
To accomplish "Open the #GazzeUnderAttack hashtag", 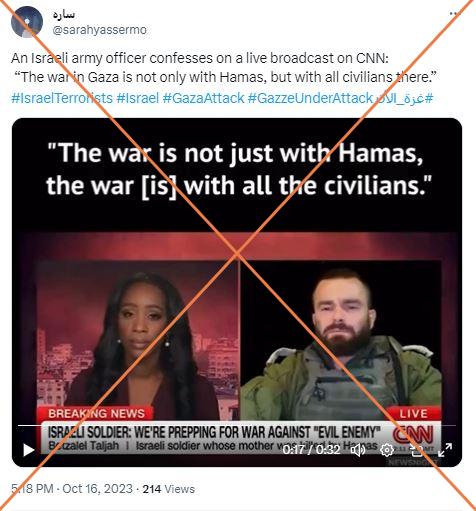I will (310, 98).
